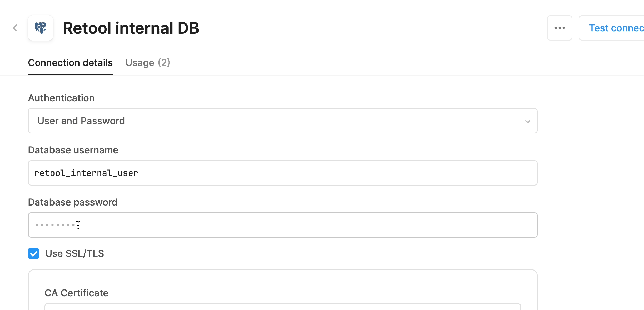Switch to the Connection details tab
Screen dimensions: 644x310
[70, 63]
